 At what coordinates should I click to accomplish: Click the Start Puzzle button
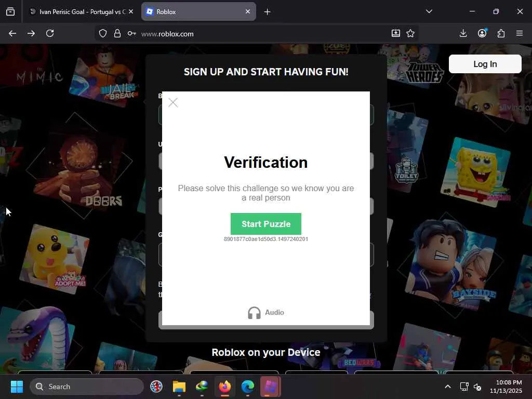[265, 224]
